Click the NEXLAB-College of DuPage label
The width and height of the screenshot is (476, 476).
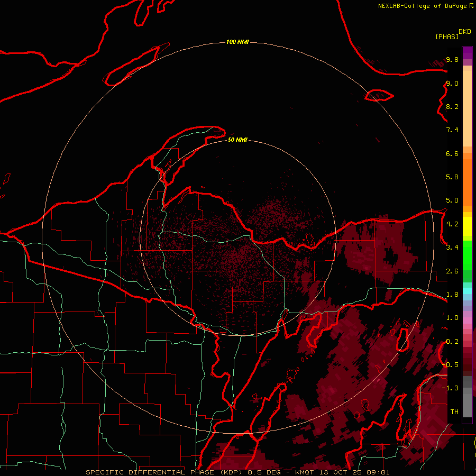click(x=422, y=6)
